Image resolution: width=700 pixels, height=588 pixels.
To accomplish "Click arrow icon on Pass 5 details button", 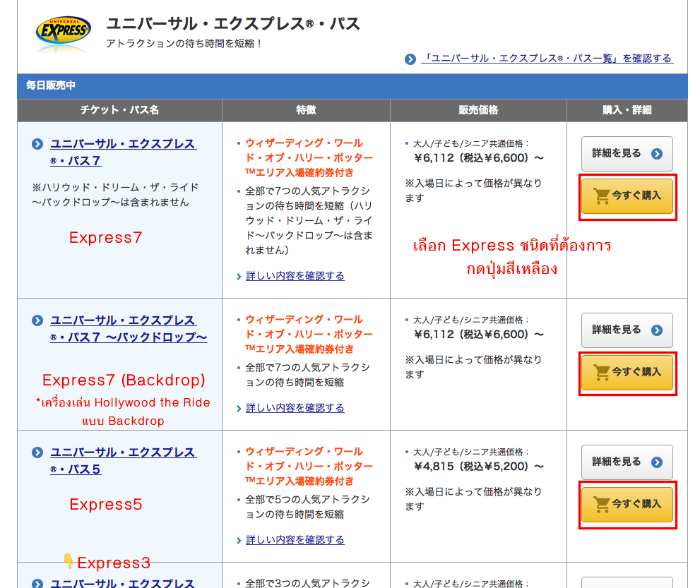I will coord(657,462).
